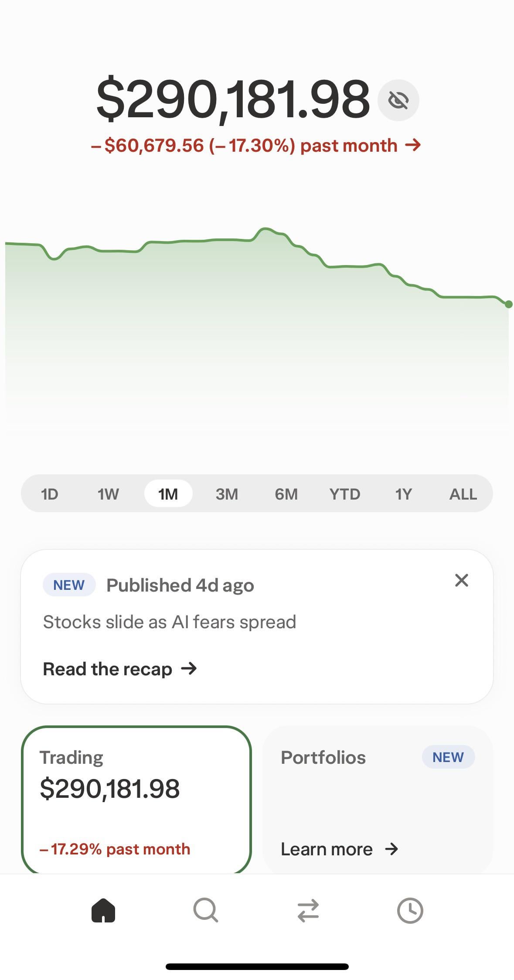Tap the chart's end point marker

(508, 304)
